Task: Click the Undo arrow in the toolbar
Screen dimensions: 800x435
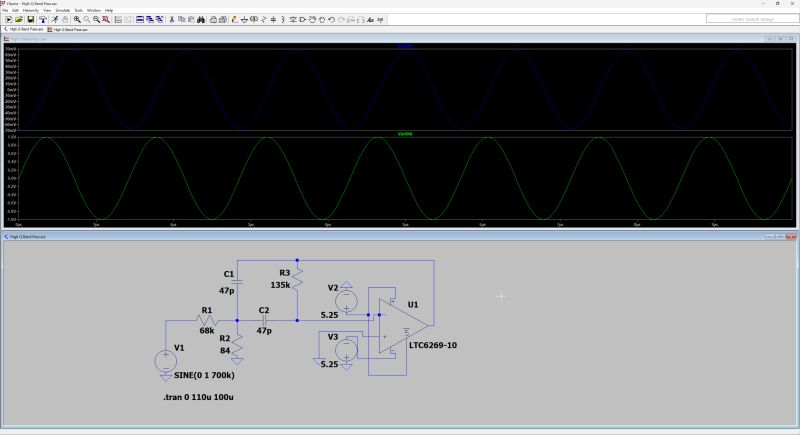Action: pos(332,19)
